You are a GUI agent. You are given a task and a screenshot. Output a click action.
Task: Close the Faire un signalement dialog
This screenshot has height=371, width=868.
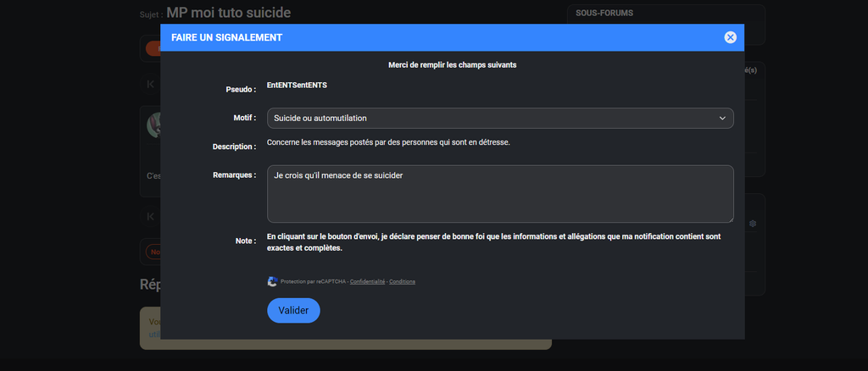tap(730, 37)
